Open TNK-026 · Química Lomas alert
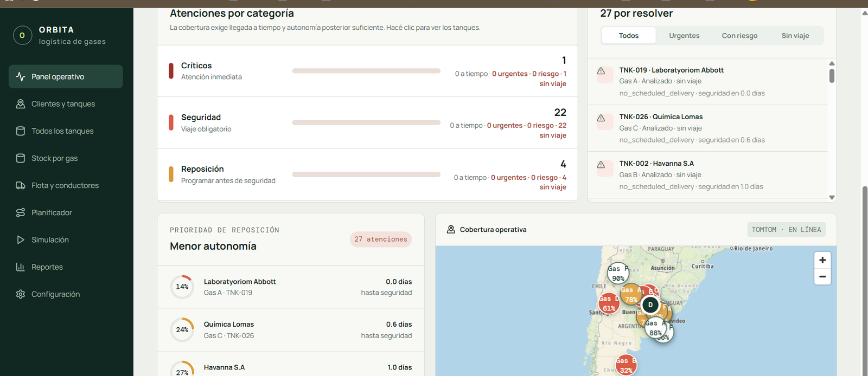 707,128
